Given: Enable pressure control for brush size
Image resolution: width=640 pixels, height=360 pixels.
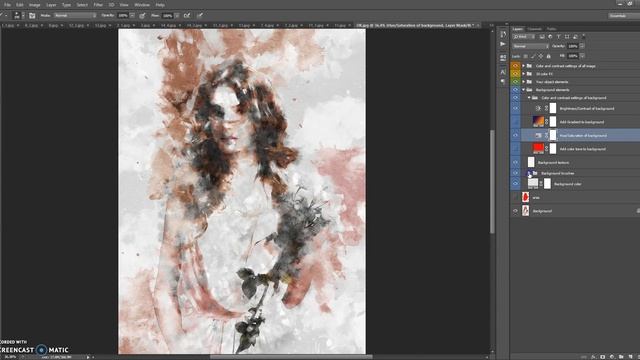Looking at the screenshot, I should (200, 16).
